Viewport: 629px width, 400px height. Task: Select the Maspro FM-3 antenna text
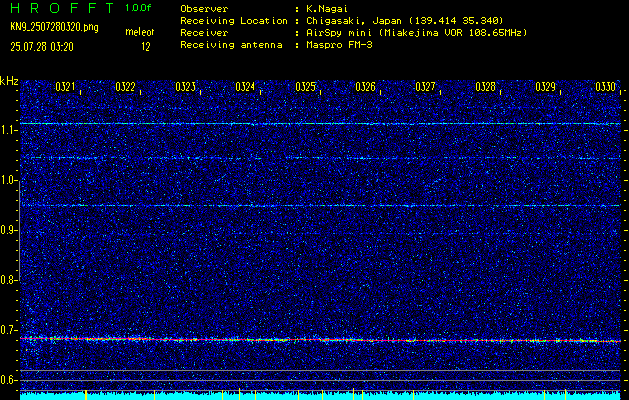(339, 45)
